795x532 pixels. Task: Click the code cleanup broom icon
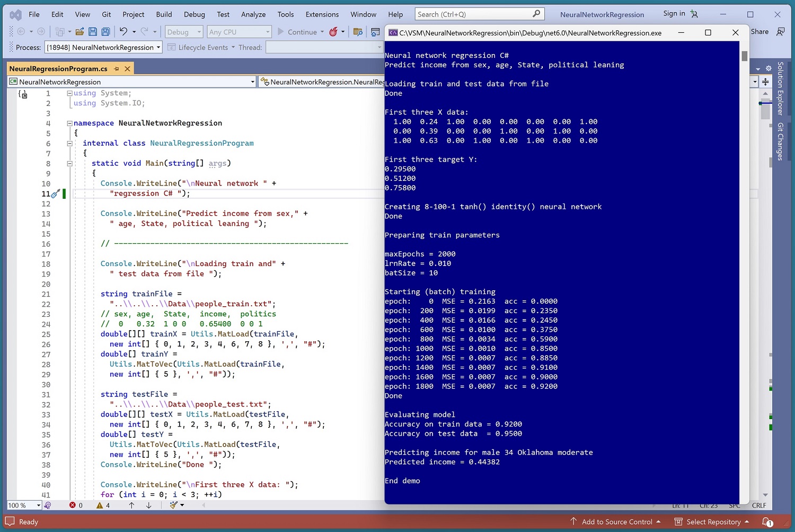174,505
